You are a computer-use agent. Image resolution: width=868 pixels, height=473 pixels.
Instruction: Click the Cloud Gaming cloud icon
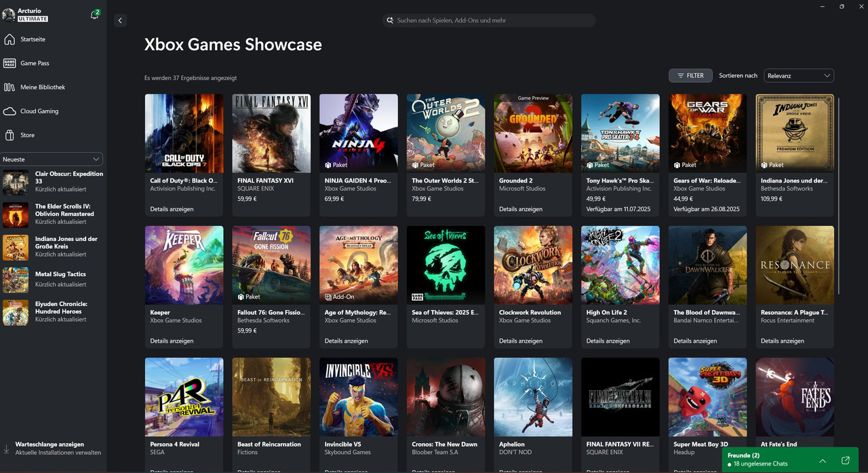(9, 111)
